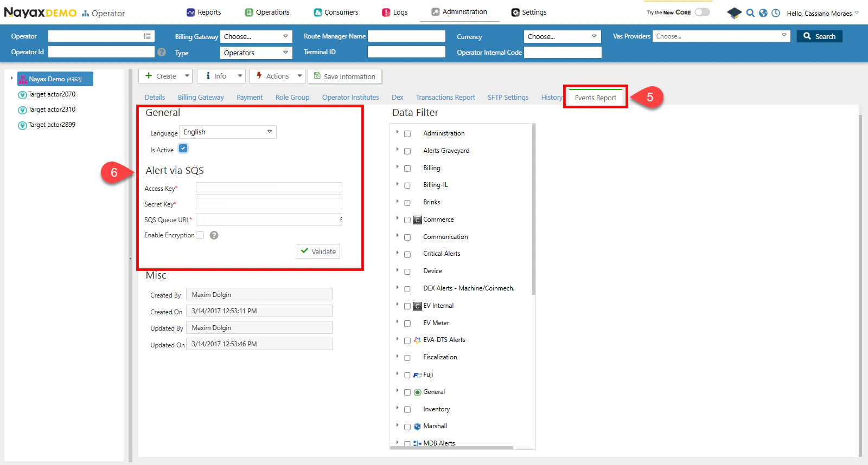Image resolution: width=868 pixels, height=465 pixels.
Task: Switch to the Billing Gateway tab
Action: pos(201,98)
